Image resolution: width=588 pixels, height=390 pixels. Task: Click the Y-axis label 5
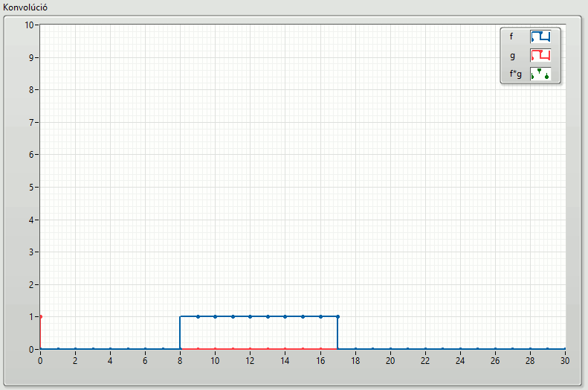(31, 188)
